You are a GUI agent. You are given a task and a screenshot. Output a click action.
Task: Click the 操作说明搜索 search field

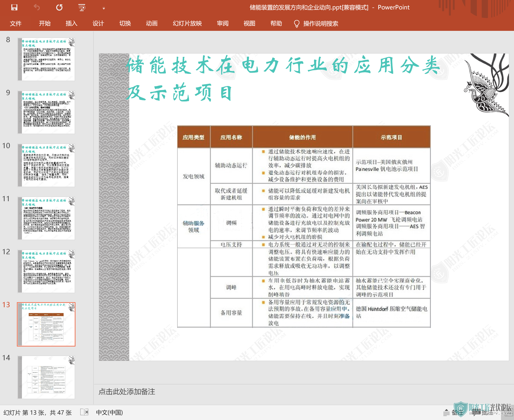click(321, 23)
